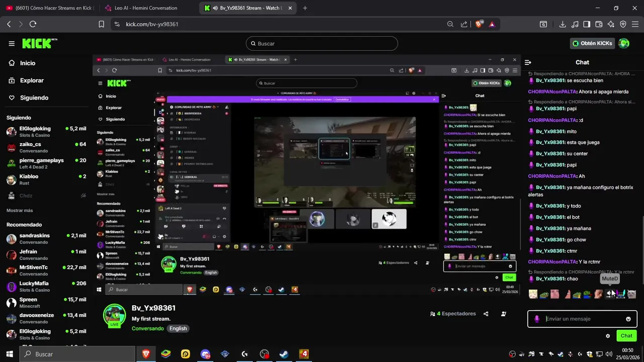Select the MuteD speaker emote

(610, 294)
